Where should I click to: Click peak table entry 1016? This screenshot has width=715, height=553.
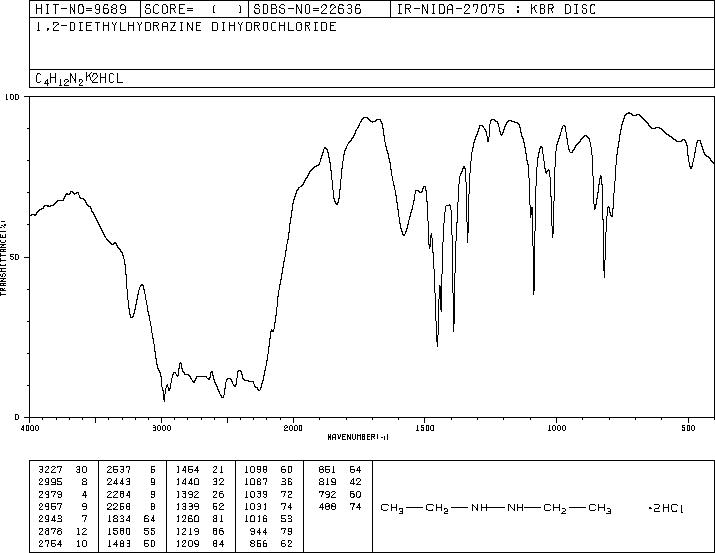pos(256,519)
